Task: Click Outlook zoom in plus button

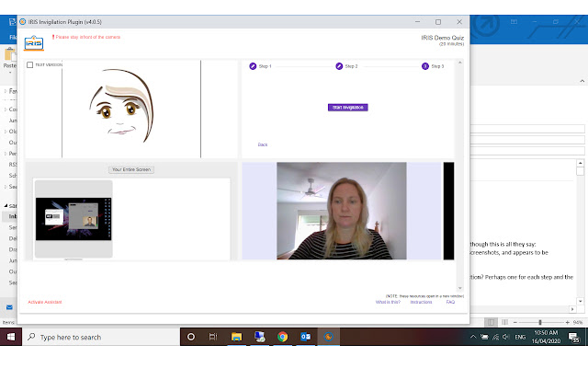Action: click(x=568, y=322)
